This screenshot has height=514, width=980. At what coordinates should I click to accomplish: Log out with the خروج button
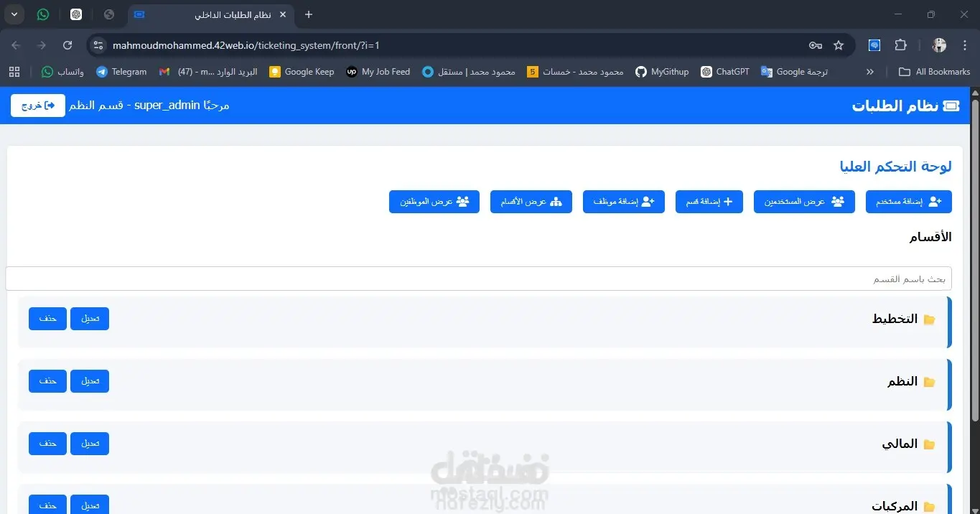pos(38,106)
